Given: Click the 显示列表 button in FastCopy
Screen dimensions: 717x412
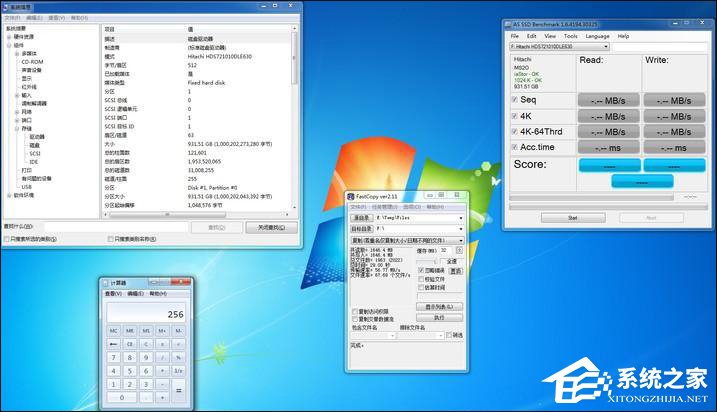Looking at the screenshot, I should [439, 307].
